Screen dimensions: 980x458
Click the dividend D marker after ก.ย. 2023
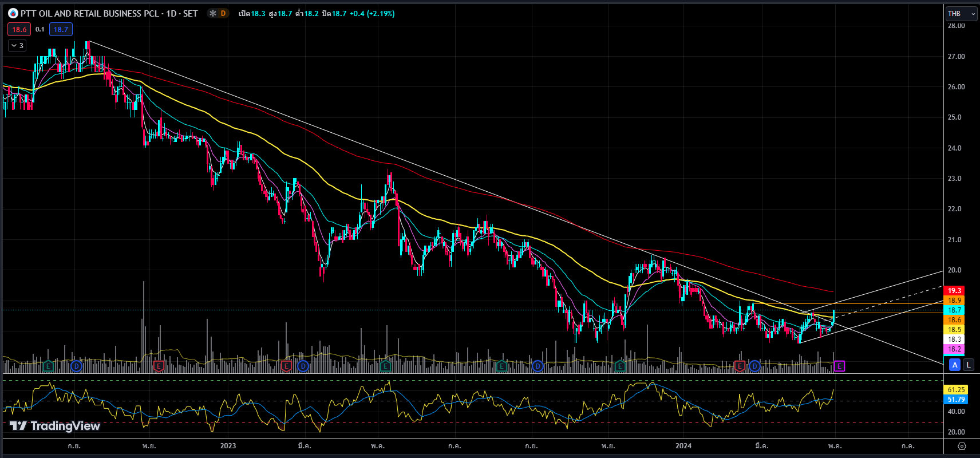[537, 366]
